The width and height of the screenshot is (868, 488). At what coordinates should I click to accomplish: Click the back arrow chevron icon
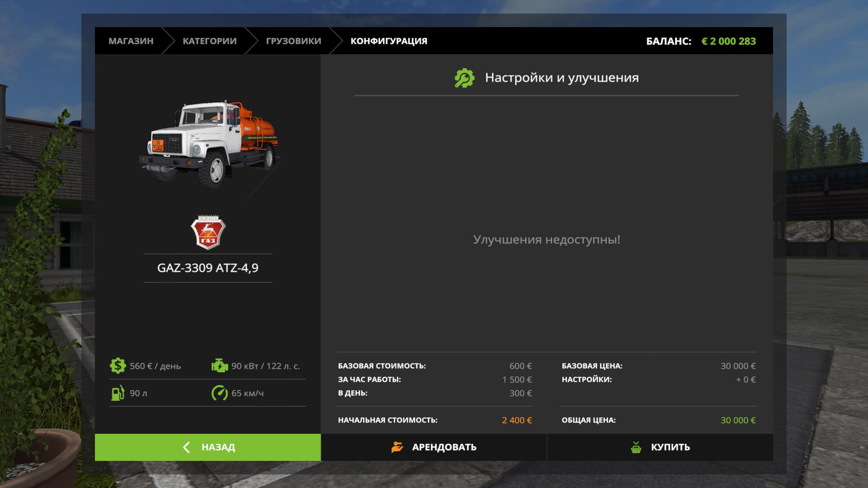click(186, 447)
